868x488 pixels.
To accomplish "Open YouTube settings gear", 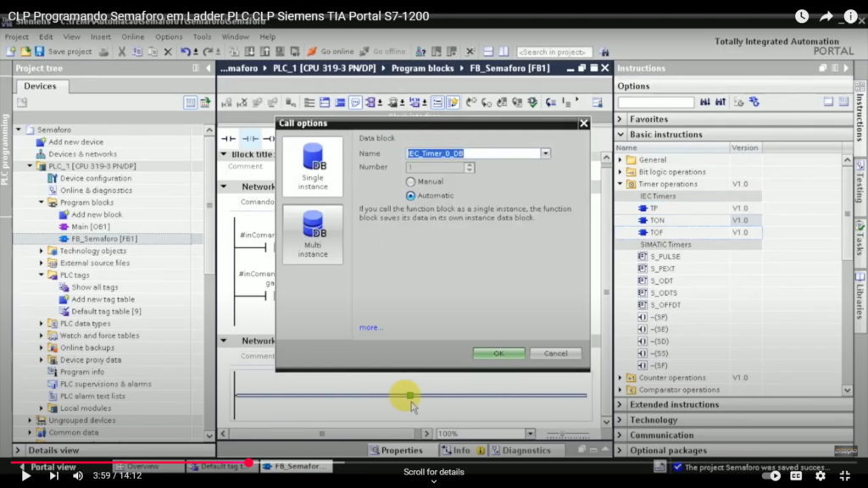I will pos(821,476).
